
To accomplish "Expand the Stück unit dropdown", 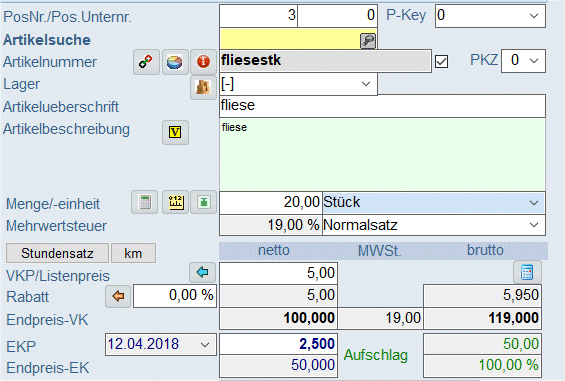I will [x=433, y=203].
